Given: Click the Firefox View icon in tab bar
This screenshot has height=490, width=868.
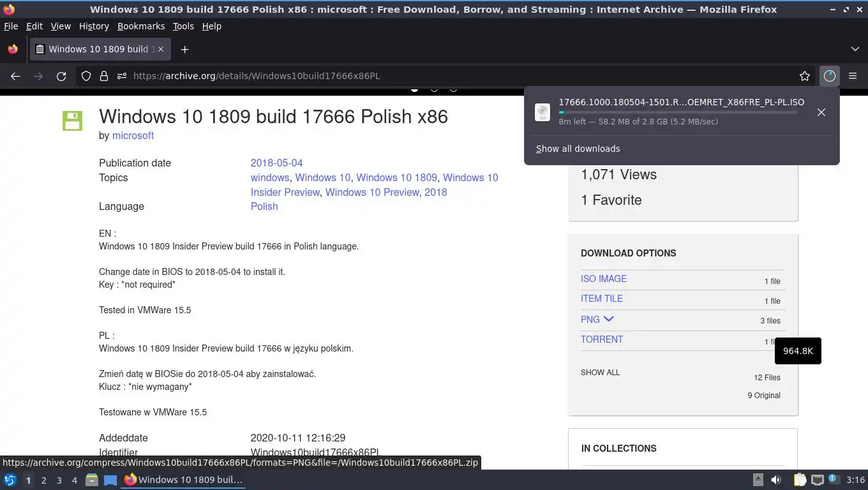Looking at the screenshot, I should [13, 49].
